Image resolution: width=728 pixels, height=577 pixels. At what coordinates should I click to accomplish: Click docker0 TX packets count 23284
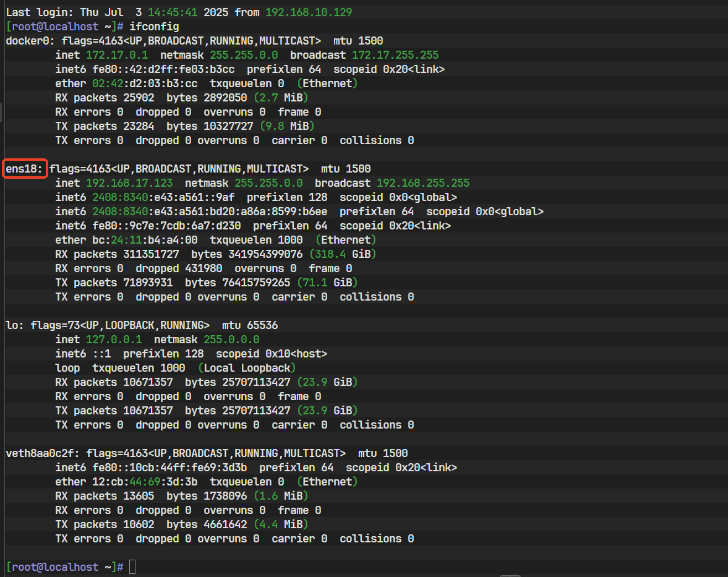pos(139,126)
